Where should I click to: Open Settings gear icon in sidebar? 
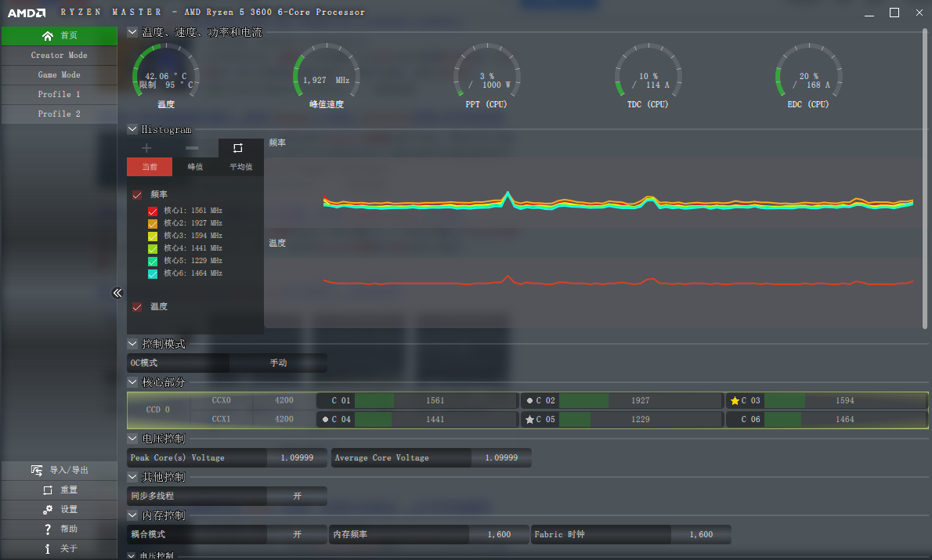point(48,509)
